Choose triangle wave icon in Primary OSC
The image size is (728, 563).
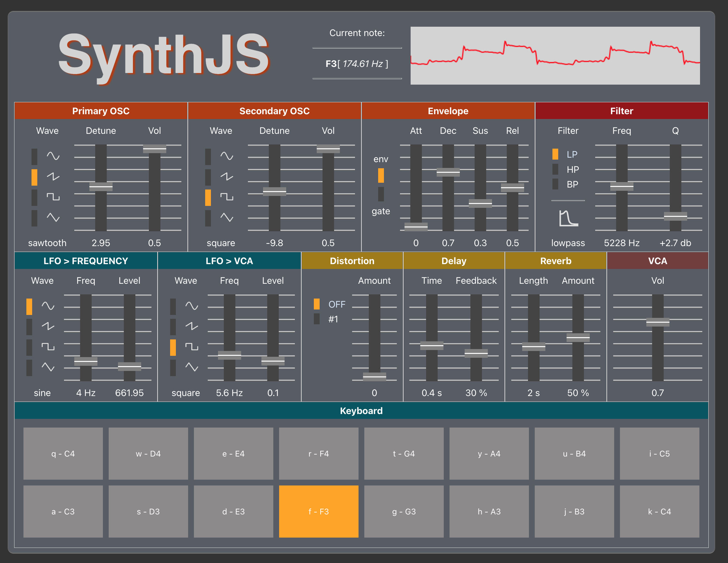tap(53, 217)
